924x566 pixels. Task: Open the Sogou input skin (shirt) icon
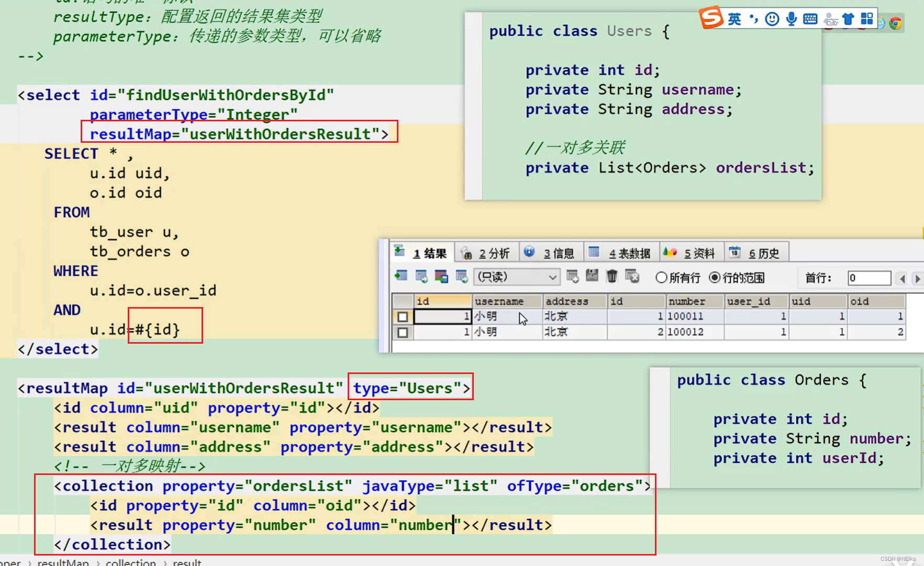(x=849, y=19)
